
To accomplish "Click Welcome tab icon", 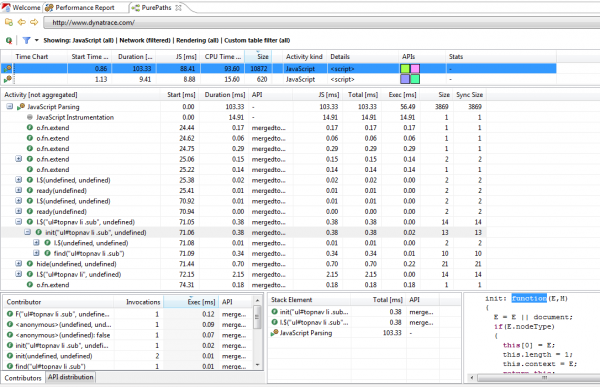I will click(x=6, y=8).
